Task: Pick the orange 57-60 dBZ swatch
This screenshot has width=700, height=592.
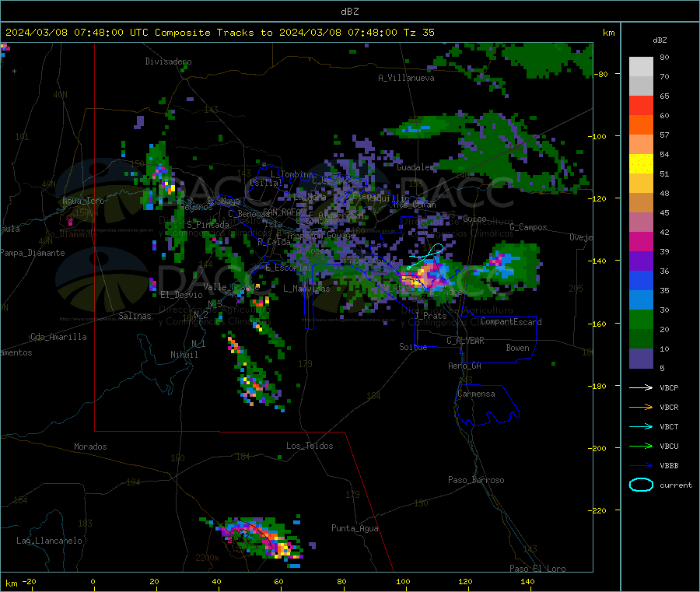Action: [x=641, y=125]
